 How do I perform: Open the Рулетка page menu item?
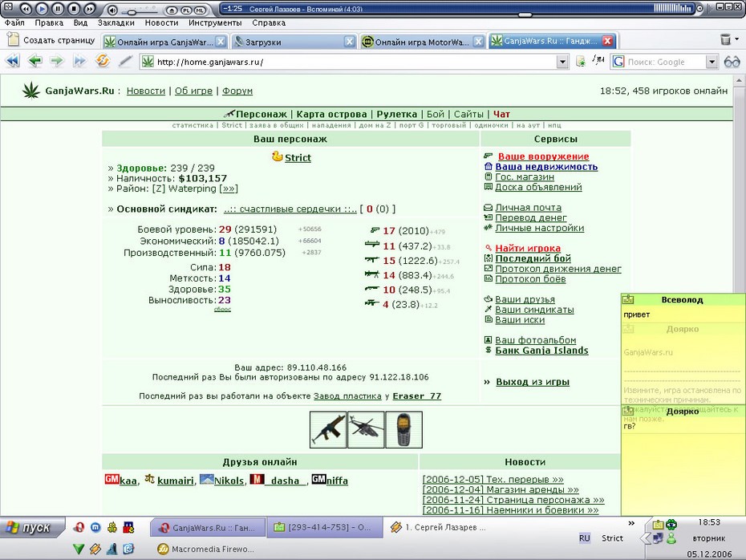[x=397, y=114]
